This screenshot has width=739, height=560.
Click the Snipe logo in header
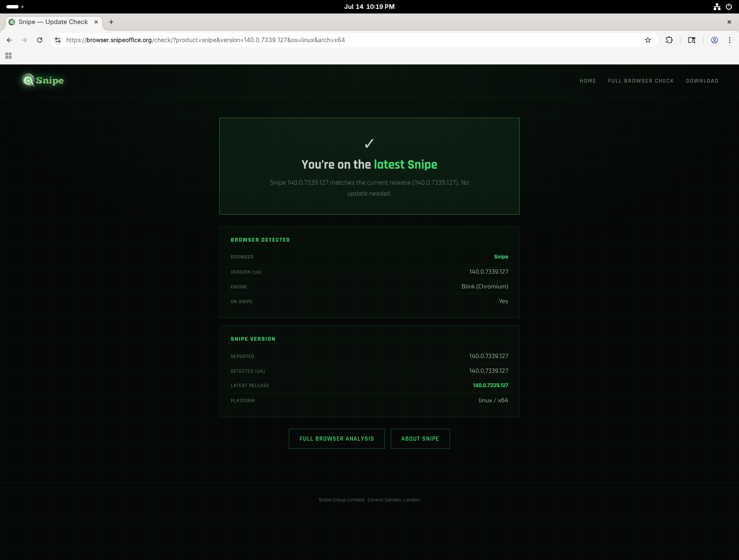point(43,80)
